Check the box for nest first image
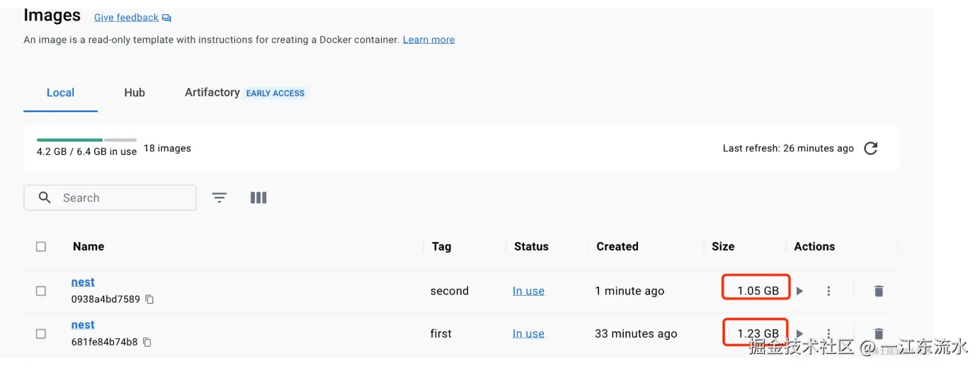Image resolution: width=980 pixels, height=368 pixels. [41, 333]
